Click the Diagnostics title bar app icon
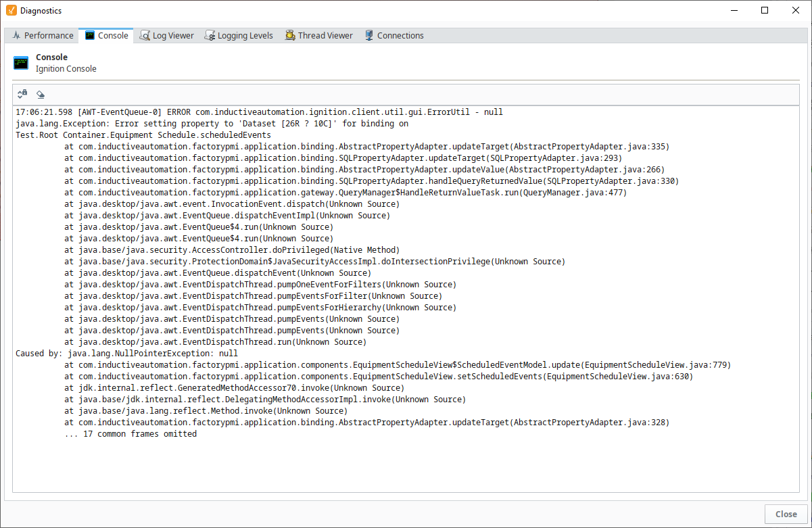Viewport: 812px width, 528px height. [10, 10]
